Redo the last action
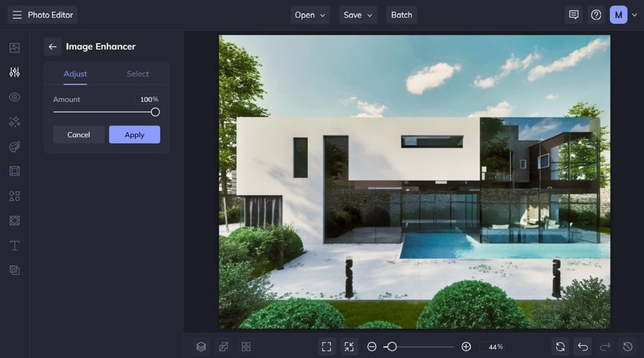 (x=605, y=347)
